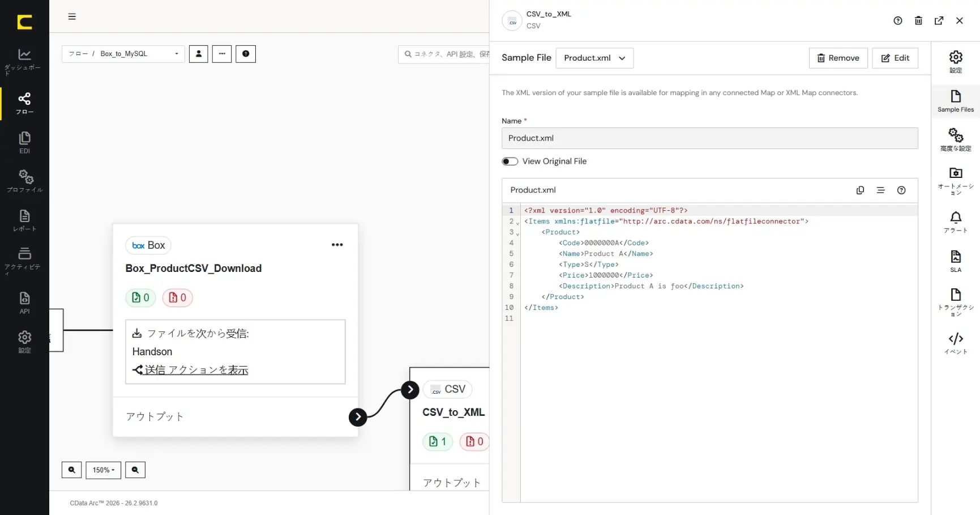Viewport: 980px width, 515px height.
Task: Open the アクティビティ sidebar section
Action: [24, 261]
